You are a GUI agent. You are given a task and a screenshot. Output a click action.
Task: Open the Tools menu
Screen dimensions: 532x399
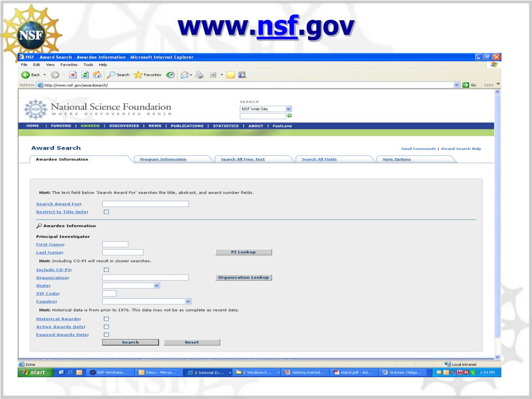click(88, 64)
